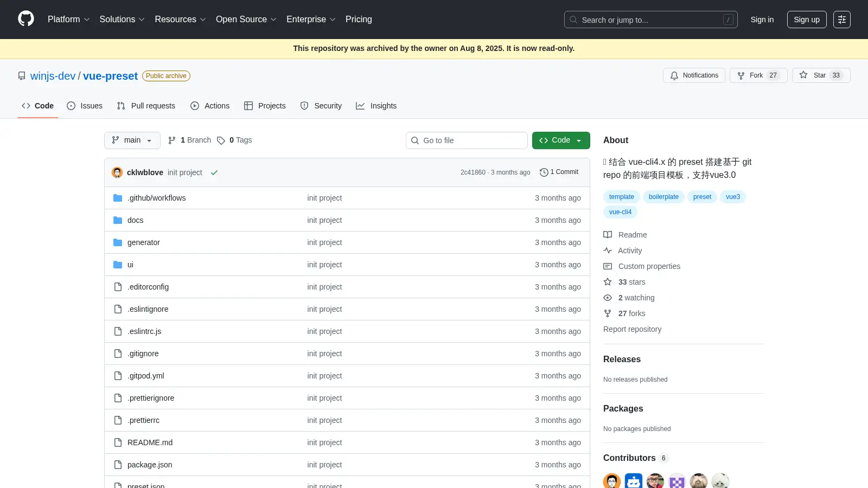Click the Go to file field
Screen dimensions: 868x488
coord(467,140)
